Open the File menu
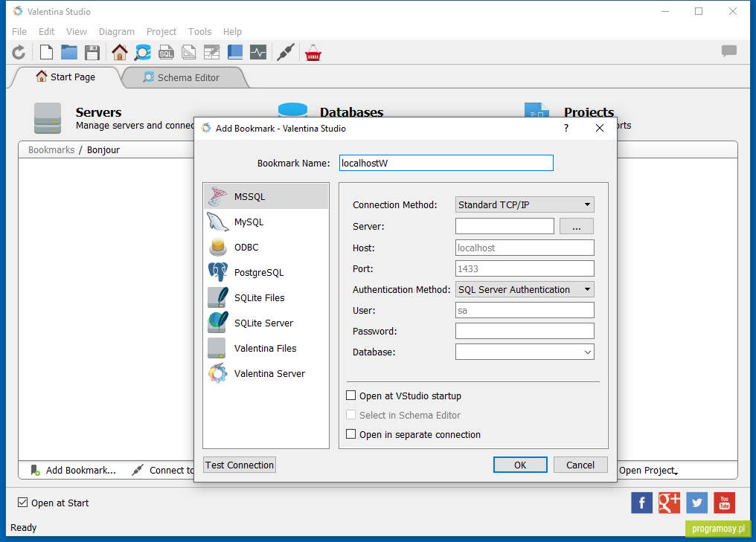The image size is (756, 542). 19,32
